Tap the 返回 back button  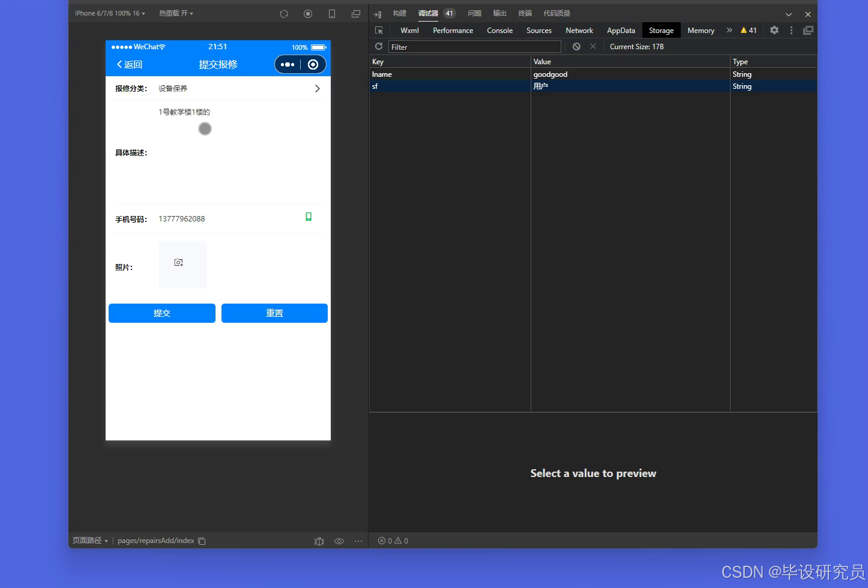pos(130,64)
